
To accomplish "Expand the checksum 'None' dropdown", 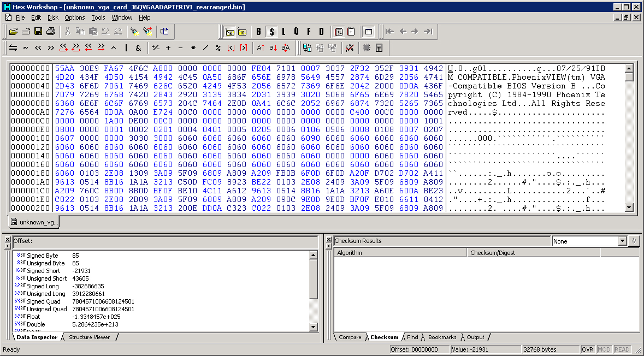I will pyautogui.click(x=622, y=241).
